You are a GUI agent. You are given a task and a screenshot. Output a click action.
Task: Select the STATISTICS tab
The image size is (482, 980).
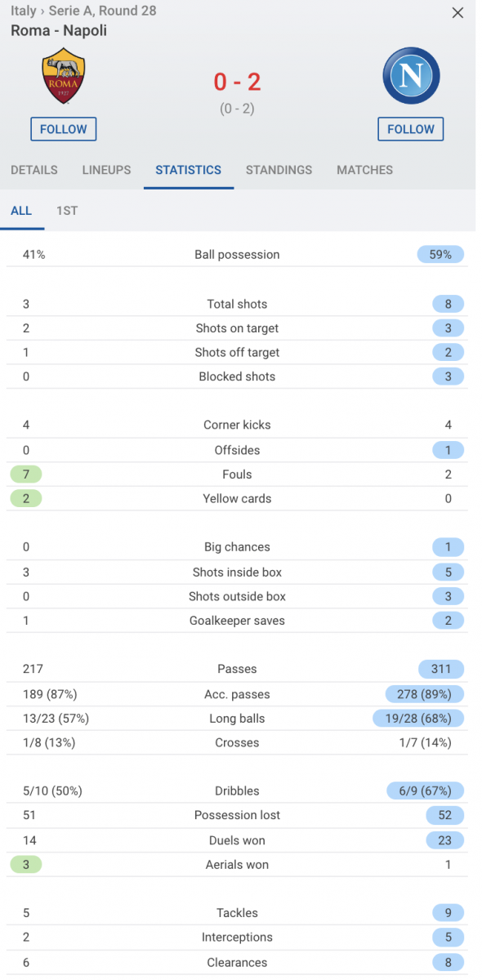[x=189, y=170]
